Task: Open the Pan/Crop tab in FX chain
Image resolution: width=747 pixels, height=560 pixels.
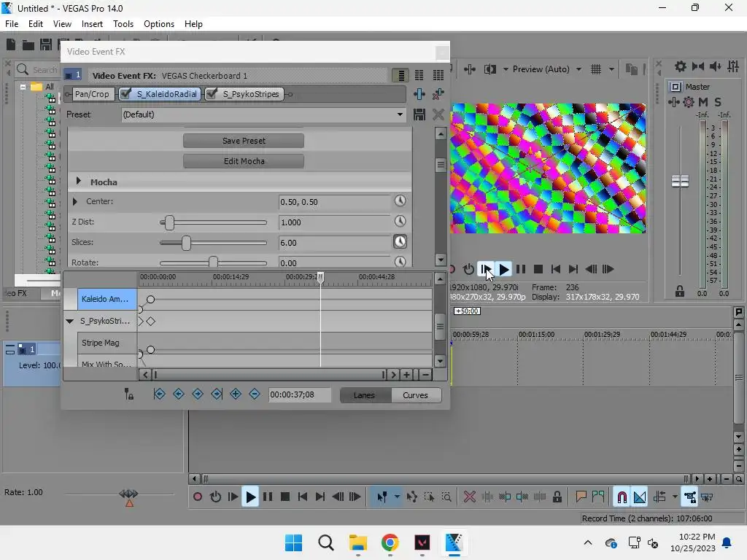Action: tap(92, 94)
